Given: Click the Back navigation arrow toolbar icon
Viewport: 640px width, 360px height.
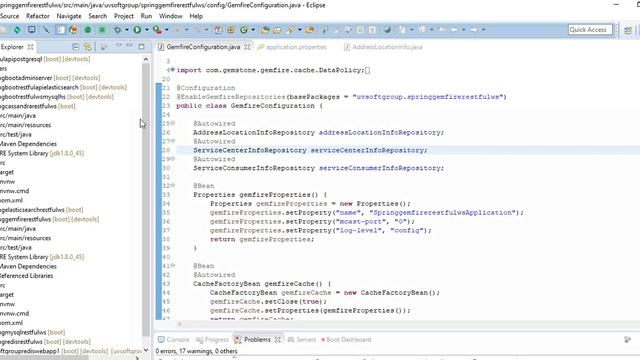Looking at the screenshot, I should pos(454,30).
